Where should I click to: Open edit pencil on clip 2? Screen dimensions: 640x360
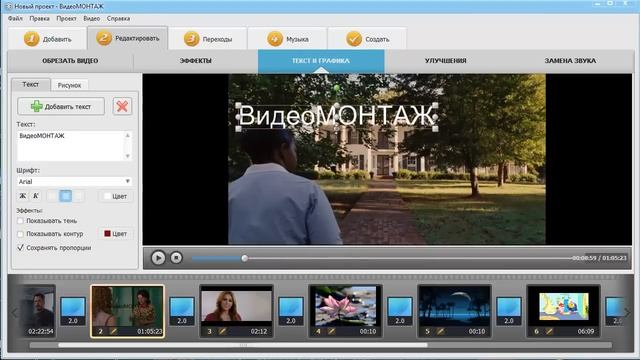[x=113, y=331]
